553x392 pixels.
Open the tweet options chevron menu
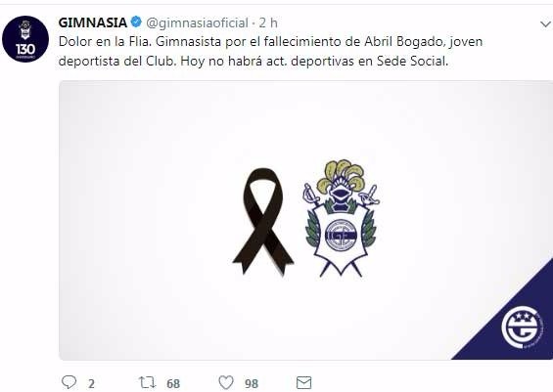[x=545, y=23]
